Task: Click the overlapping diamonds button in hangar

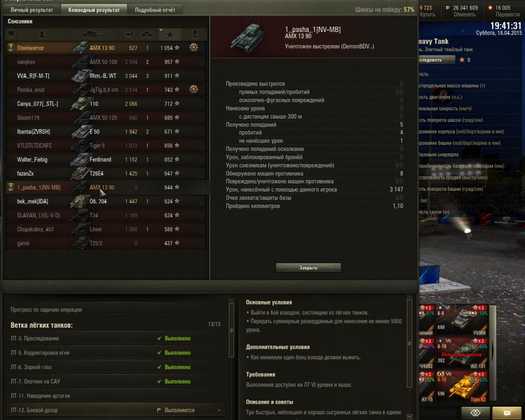Action: click(x=476, y=413)
